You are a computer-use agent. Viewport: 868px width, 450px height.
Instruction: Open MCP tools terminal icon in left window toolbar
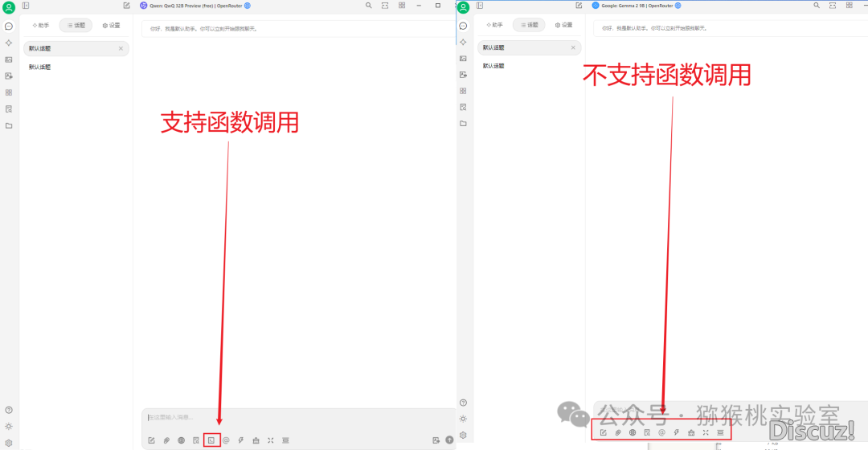(211, 440)
